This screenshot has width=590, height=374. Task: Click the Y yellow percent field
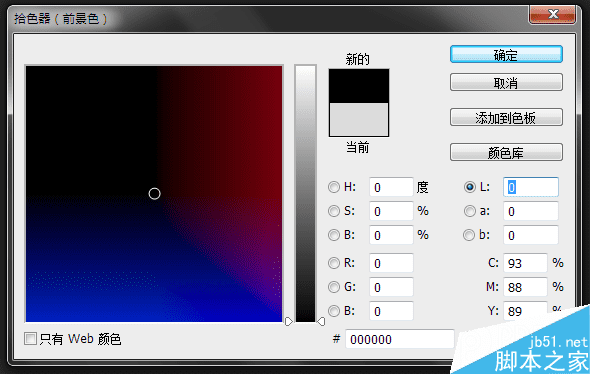click(525, 310)
